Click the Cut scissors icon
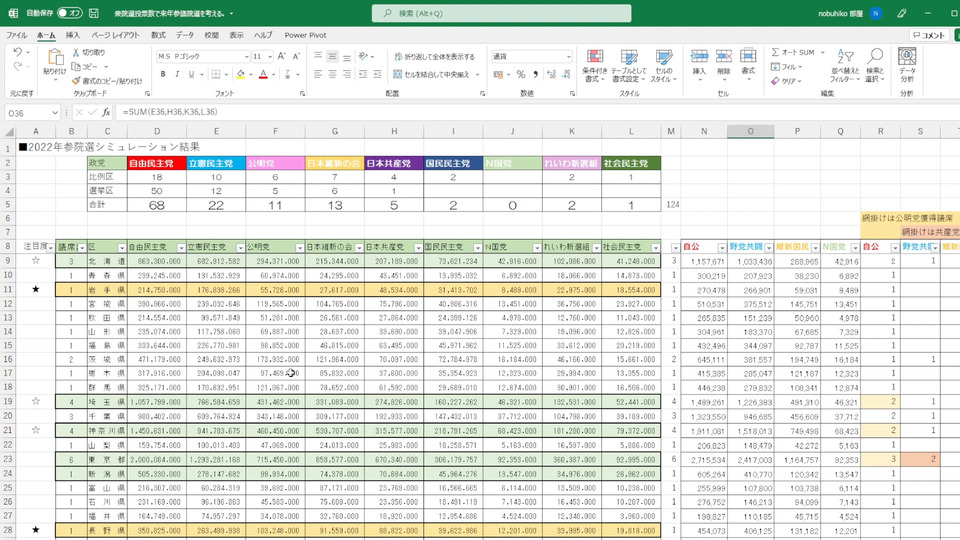The height and width of the screenshot is (540, 960). (x=76, y=53)
